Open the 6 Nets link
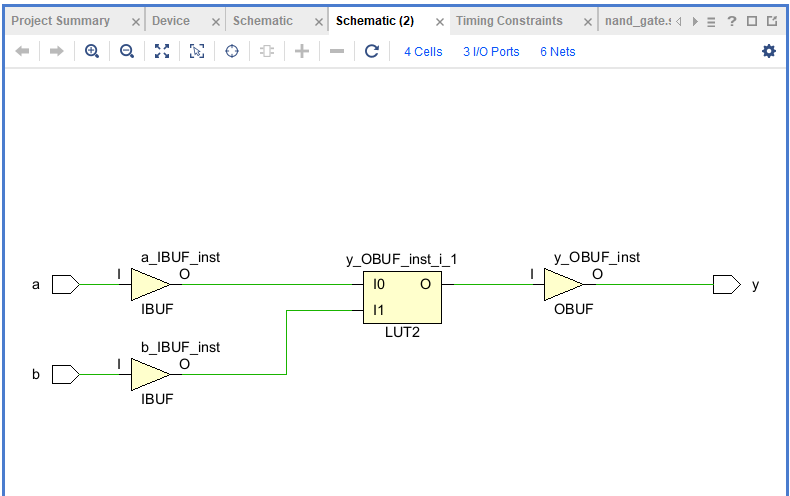Image resolution: width=790 pixels, height=496 pixels. 557,51
